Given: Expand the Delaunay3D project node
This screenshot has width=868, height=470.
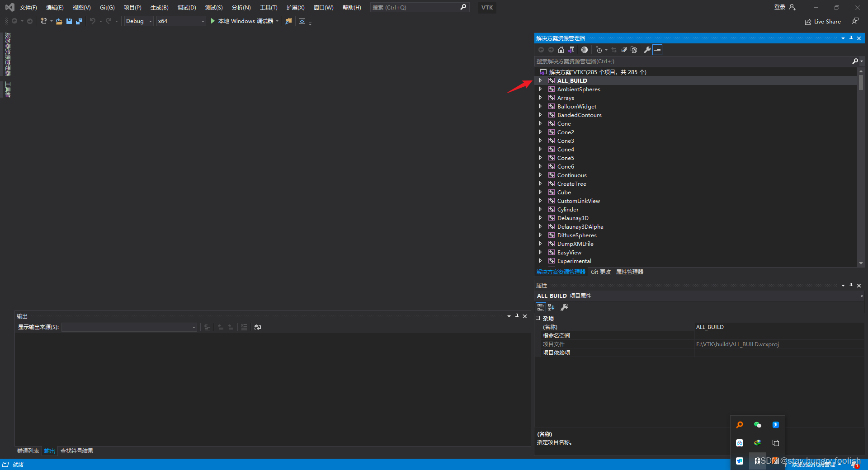Looking at the screenshot, I should (540, 218).
